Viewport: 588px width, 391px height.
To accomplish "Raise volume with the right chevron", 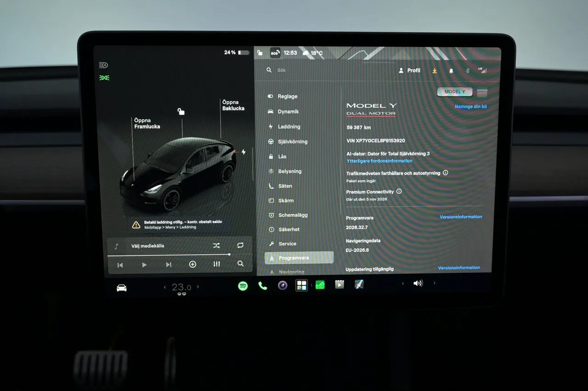I will pyautogui.click(x=434, y=283).
